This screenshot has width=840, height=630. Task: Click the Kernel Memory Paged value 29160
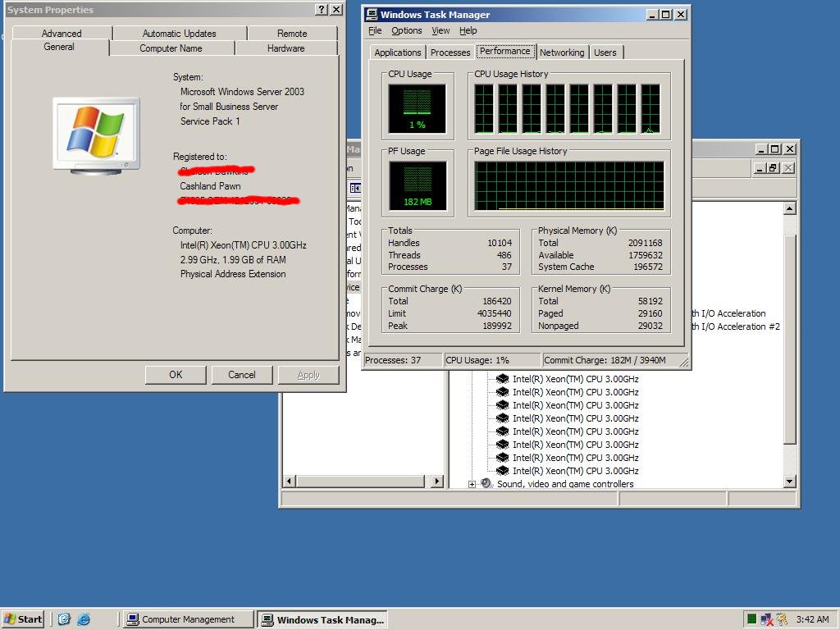[x=650, y=313]
